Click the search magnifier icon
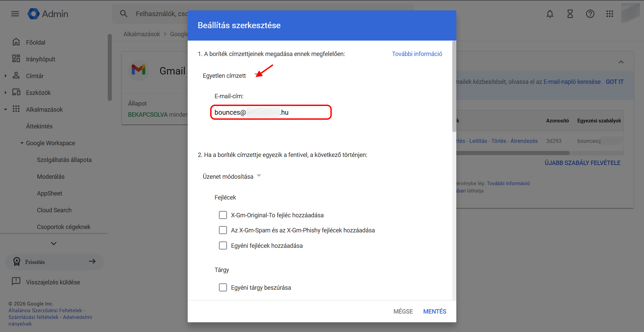This screenshot has height=332, width=644. tap(124, 14)
